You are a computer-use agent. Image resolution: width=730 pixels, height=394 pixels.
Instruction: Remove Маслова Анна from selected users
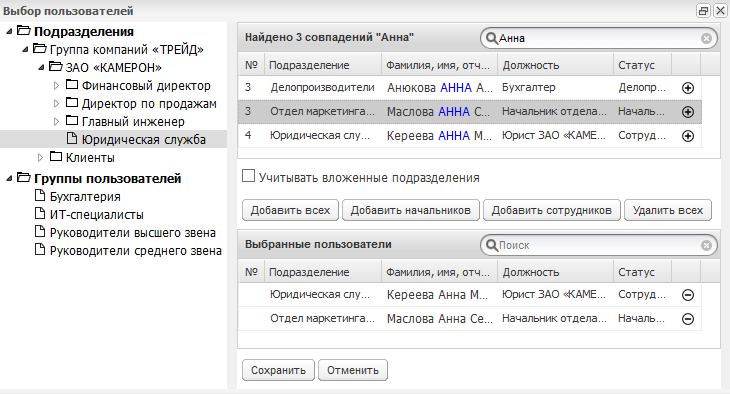[x=688, y=319]
